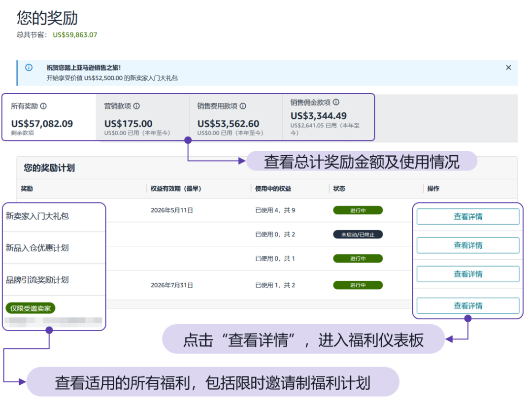Click 查看详情 in the second row

(x=467, y=245)
